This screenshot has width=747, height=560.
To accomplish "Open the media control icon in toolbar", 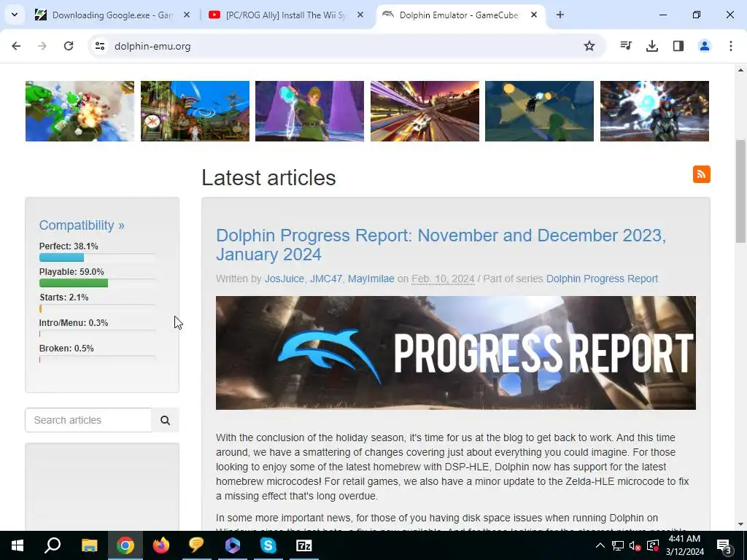I will (x=626, y=46).
